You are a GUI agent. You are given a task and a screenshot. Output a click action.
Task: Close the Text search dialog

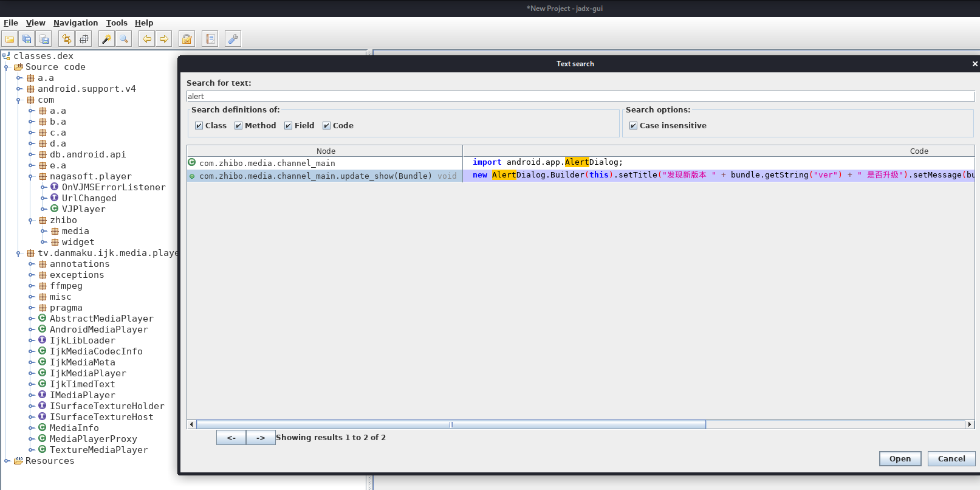[x=975, y=64]
